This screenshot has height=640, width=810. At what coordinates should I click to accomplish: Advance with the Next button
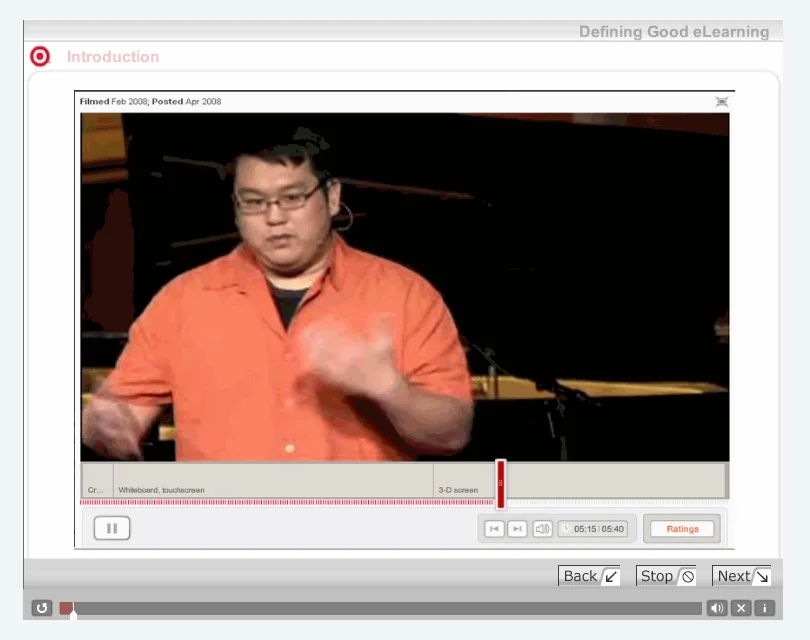741,576
